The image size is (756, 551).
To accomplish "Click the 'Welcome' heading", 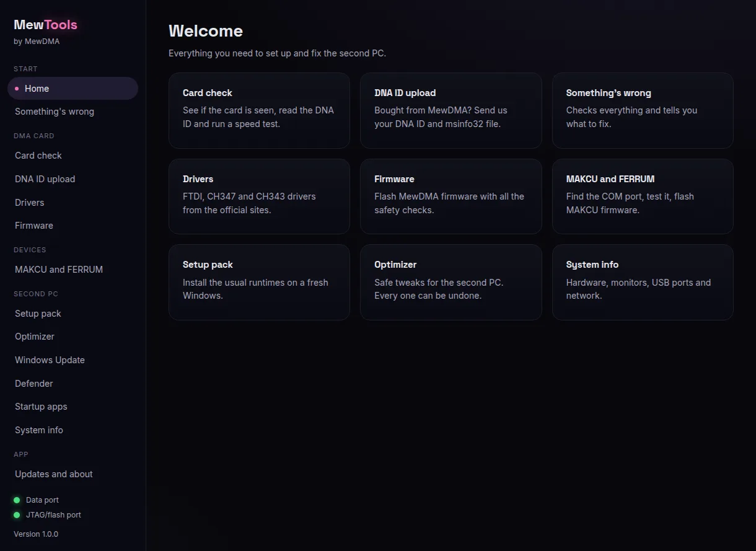I will coord(206,31).
